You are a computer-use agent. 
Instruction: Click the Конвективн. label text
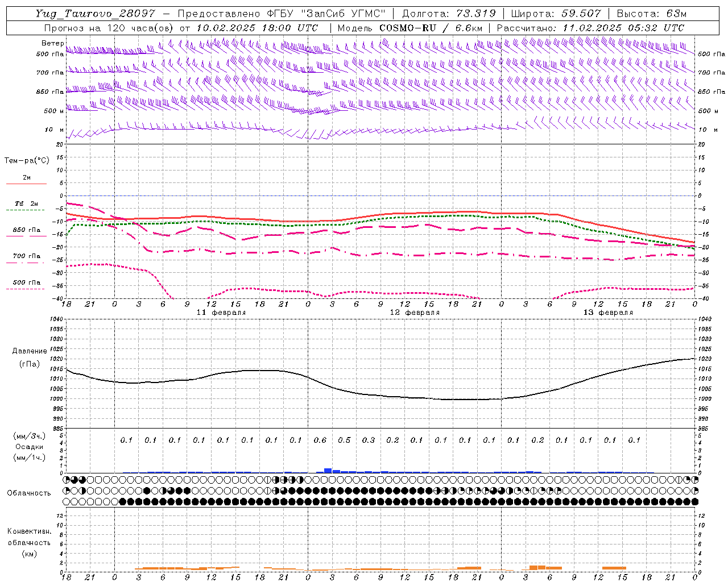(30, 531)
